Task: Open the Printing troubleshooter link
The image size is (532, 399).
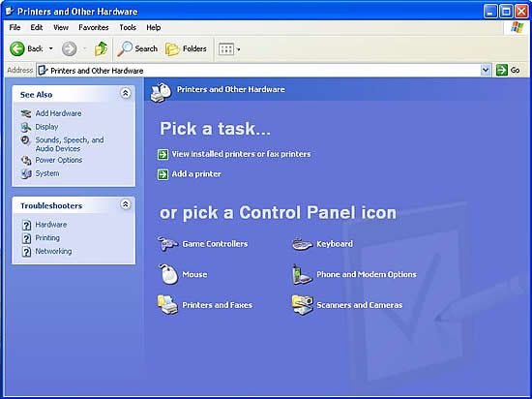Action: [47, 238]
